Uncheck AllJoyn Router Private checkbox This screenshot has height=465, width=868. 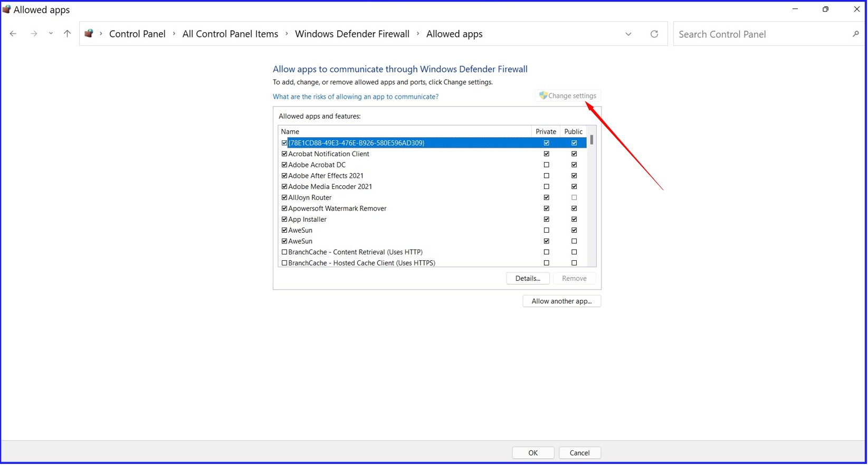pos(547,197)
